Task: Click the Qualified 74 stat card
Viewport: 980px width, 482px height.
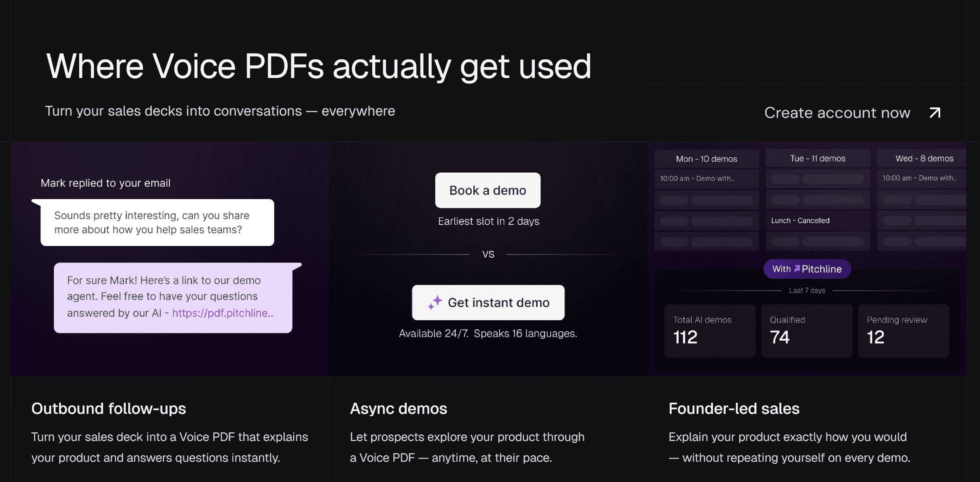Action: point(806,331)
